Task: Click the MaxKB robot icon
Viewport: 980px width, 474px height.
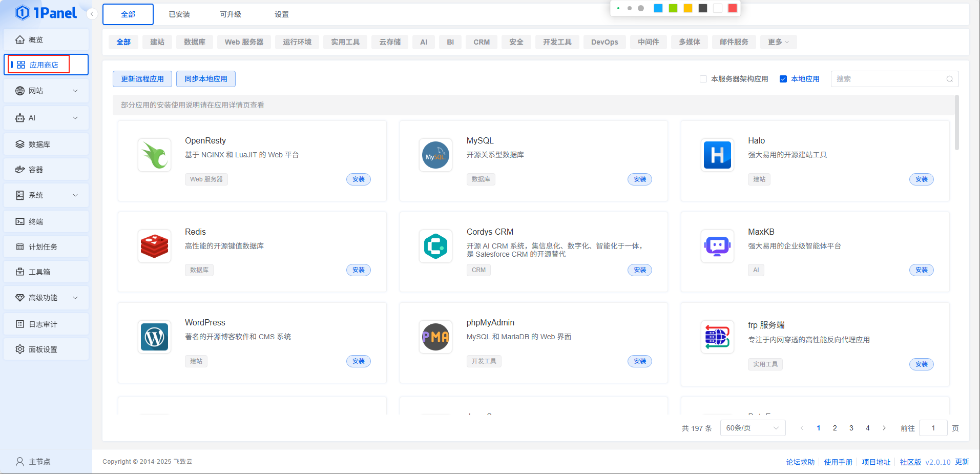Action: (x=717, y=246)
